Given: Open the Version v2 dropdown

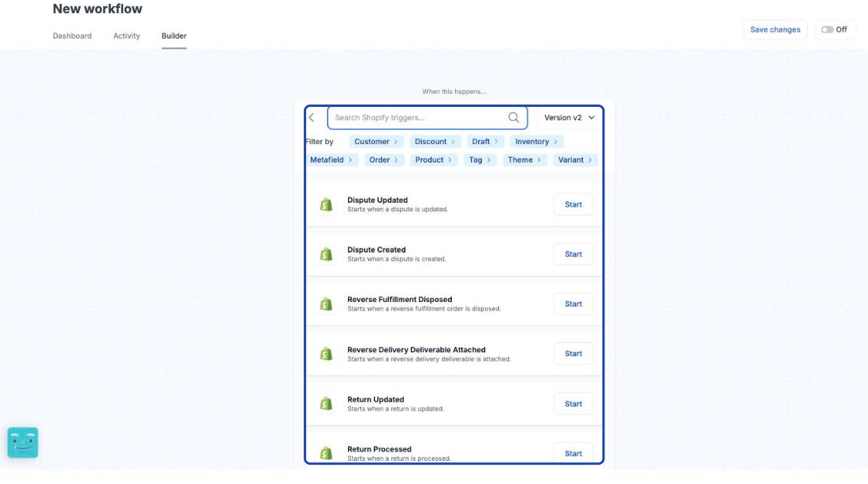Looking at the screenshot, I should 569,117.
